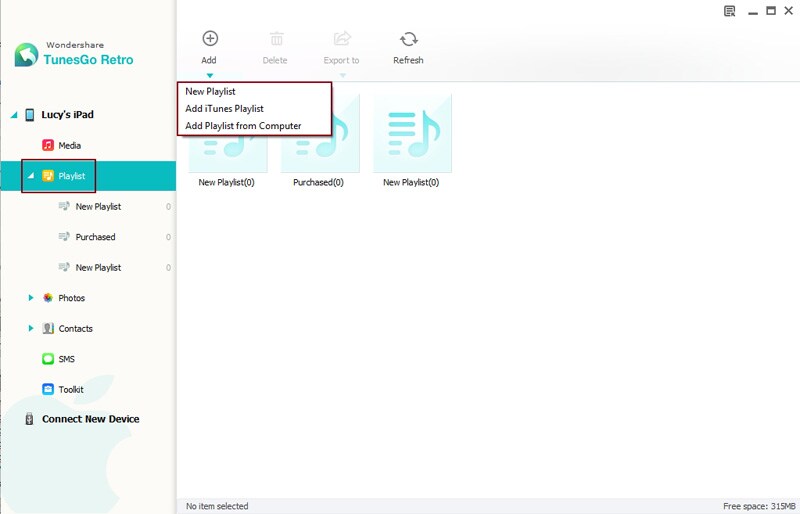The width and height of the screenshot is (800, 514).
Task: Click the Media music note icon
Action: tap(48, 145)
